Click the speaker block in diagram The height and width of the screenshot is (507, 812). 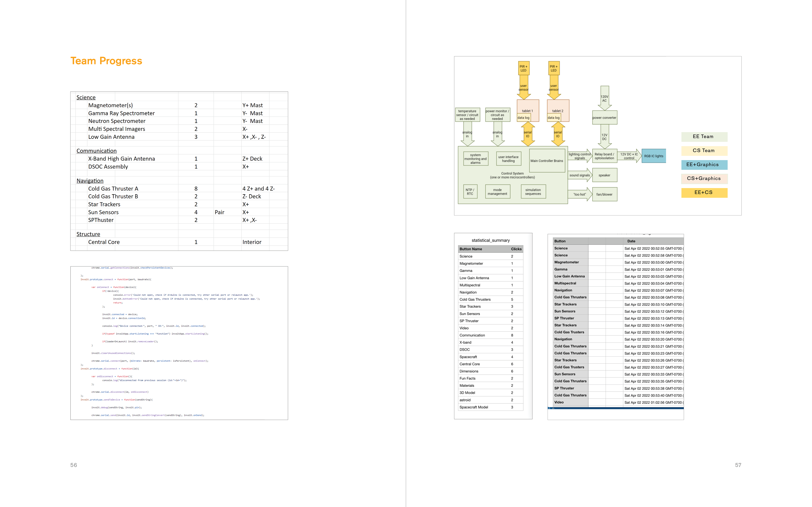point(604,175)
